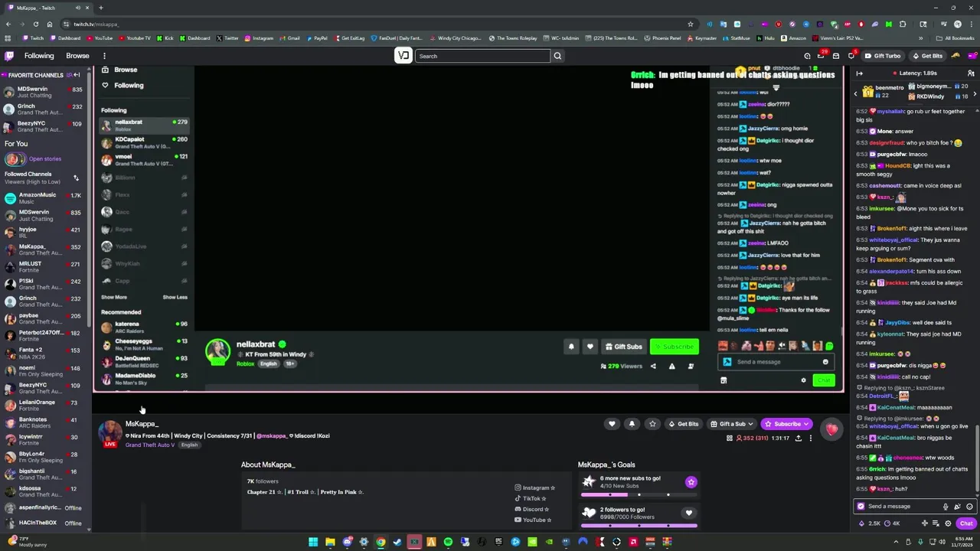
Task: Toggle followed channels sort order
Action: (76, 178)
